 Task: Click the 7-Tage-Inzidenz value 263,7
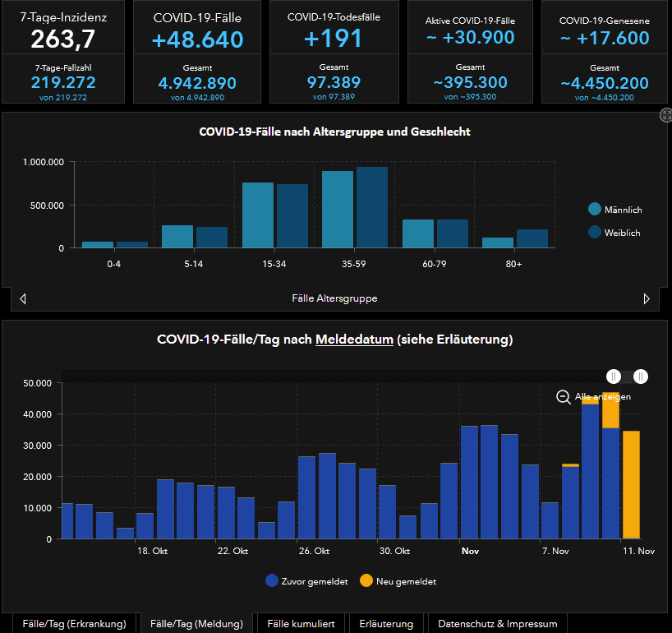[x=63, y=39]
